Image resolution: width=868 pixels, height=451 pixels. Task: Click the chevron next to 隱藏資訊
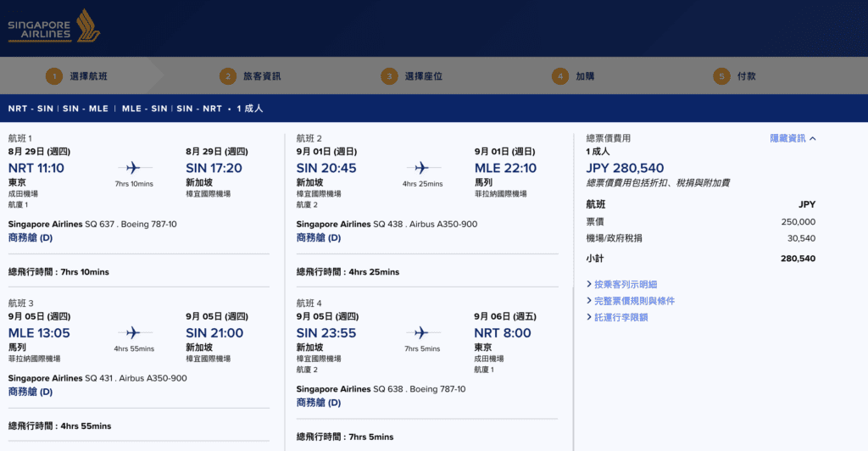[x=813, y=139]
